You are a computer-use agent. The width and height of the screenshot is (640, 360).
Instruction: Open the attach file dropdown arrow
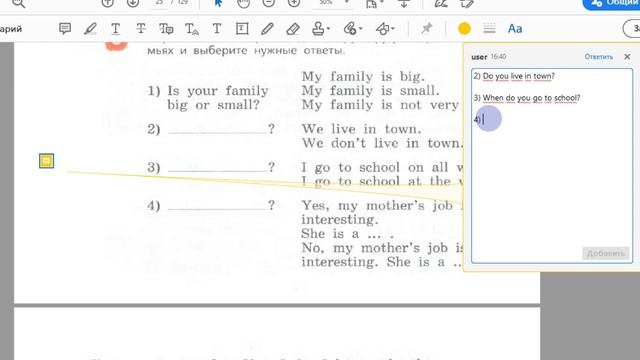coord(360,29)
